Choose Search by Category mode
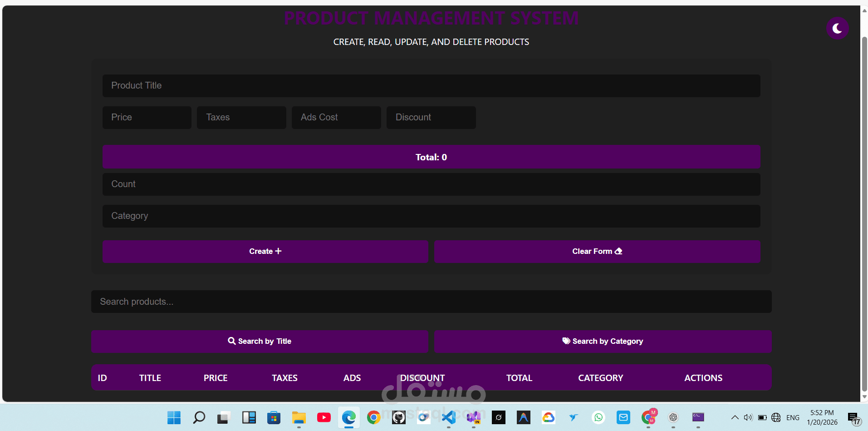The width and height of the screenshot is (868, 431). (603, 342)
